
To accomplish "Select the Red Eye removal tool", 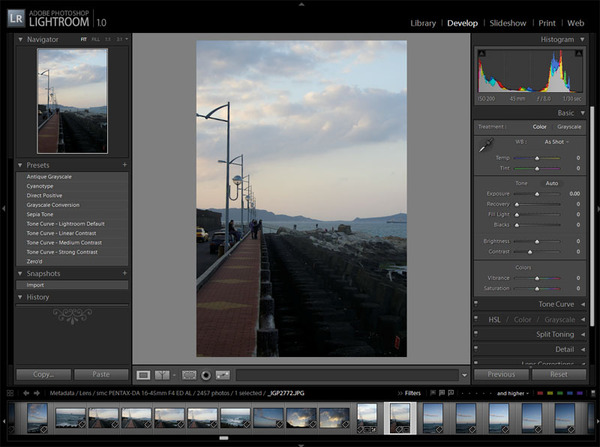I will coord(206,375).
